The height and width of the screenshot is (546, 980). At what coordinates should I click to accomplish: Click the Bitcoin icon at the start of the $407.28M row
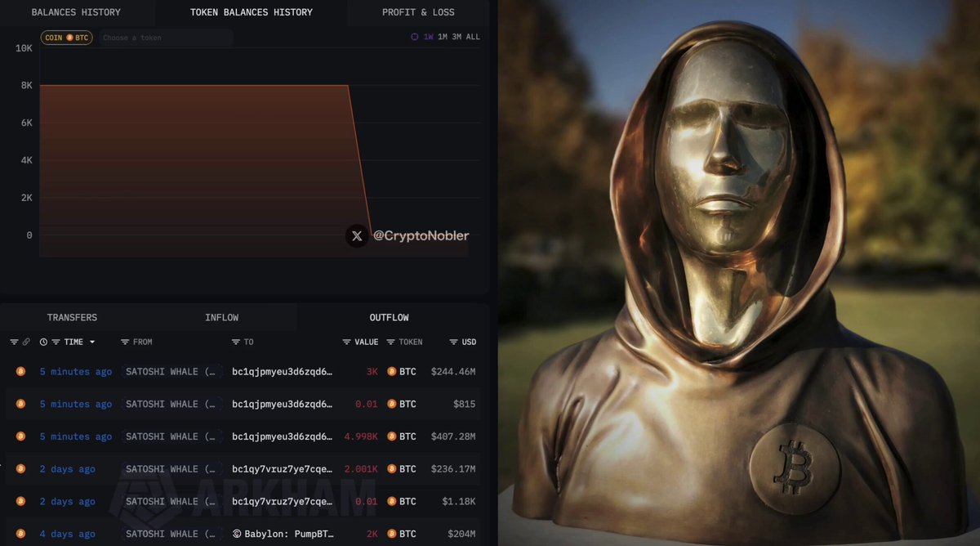pos(20,436)
